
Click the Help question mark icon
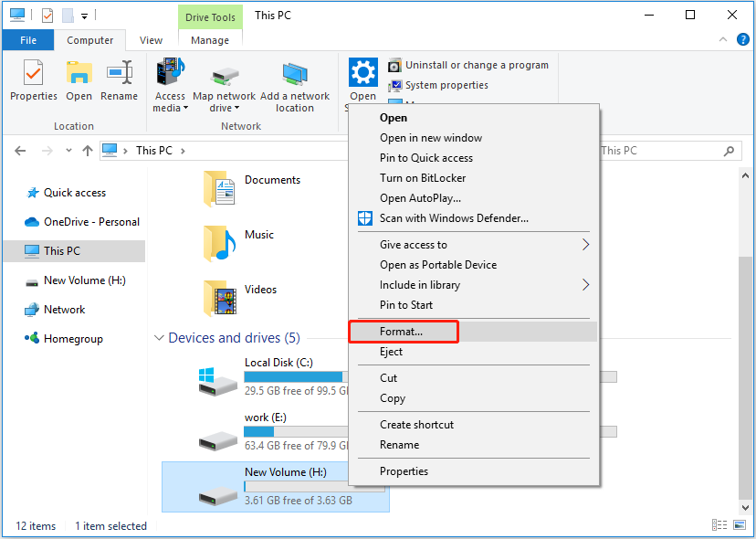[x=740, y=40]
